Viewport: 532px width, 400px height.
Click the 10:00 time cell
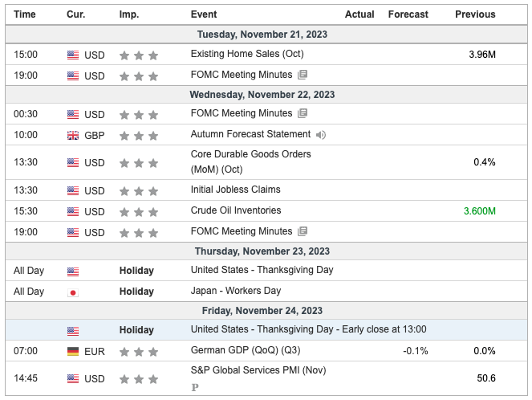[x=26, y=135]
